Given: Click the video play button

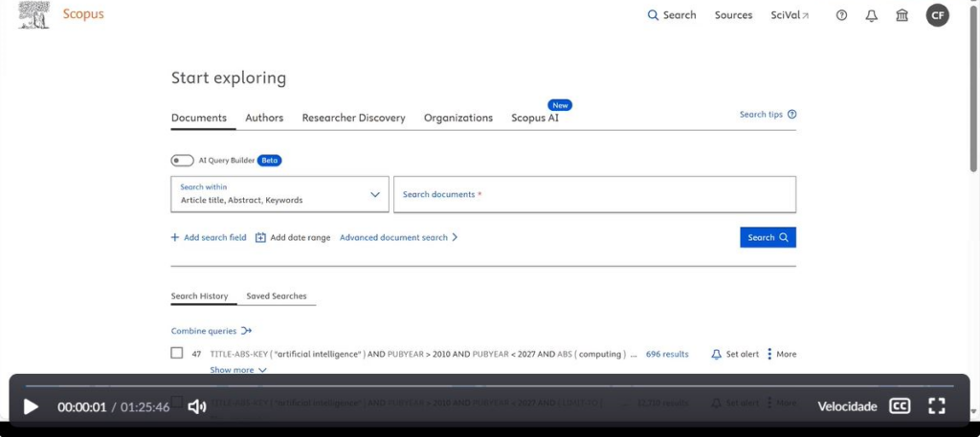Looking at the screenshot, I should (31, 406).
